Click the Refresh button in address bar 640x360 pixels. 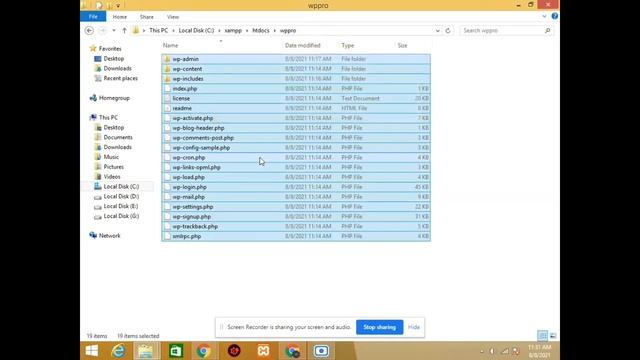pyautogui.click(x=448, y=31)
